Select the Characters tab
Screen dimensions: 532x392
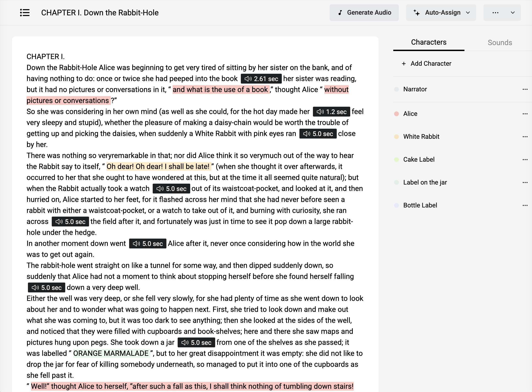[x=428, y=42]
